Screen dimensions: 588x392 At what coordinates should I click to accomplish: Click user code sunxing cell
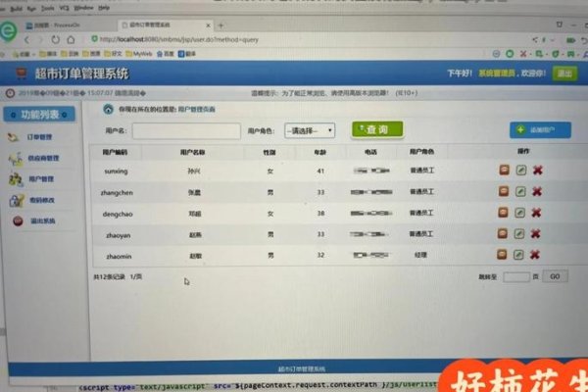click(x=116, y=171)
